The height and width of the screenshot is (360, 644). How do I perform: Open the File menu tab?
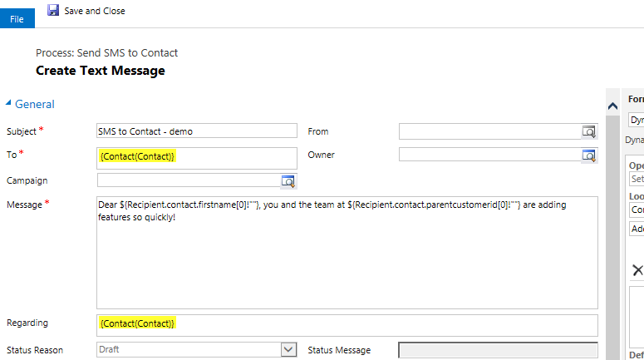point(17,19)
